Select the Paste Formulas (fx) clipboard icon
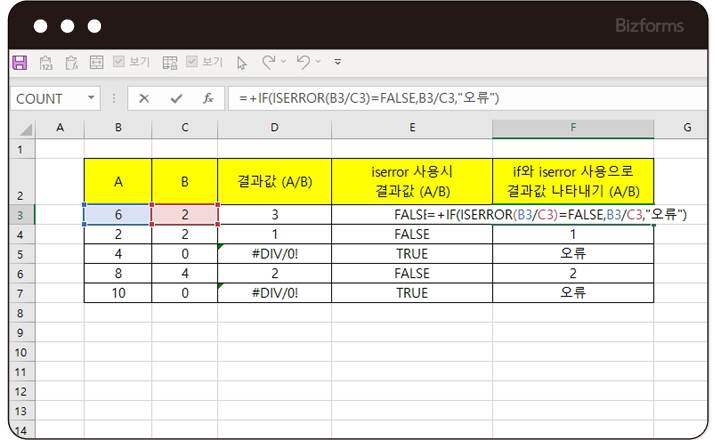Image resolution: width=715 pixels, height=440 pixels. click(72, 62)
